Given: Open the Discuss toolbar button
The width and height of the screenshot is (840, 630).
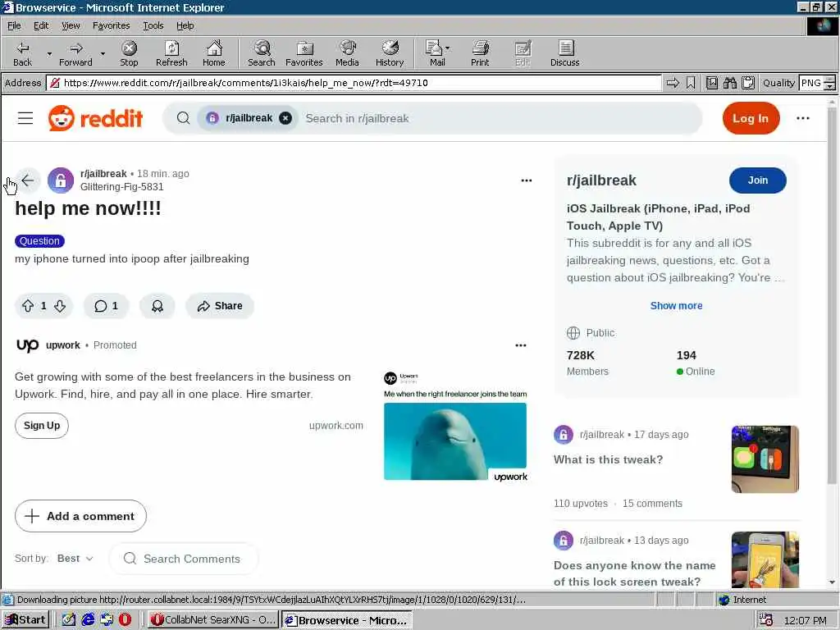Looking at the screenshot, I should click(564, 53).
